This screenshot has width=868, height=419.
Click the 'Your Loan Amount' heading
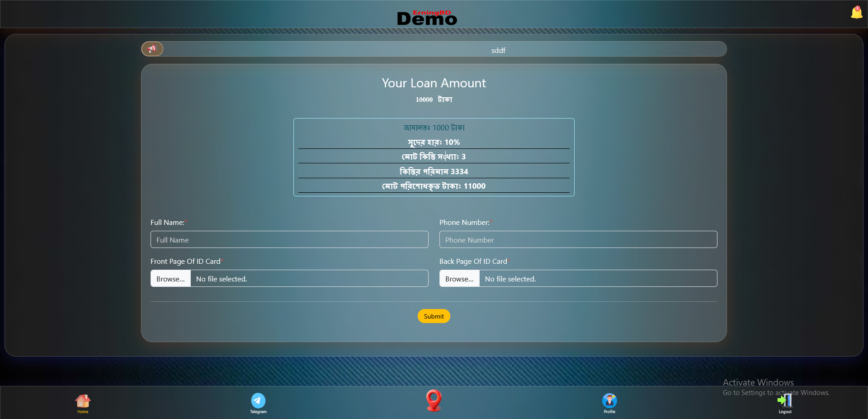[434, 83]
